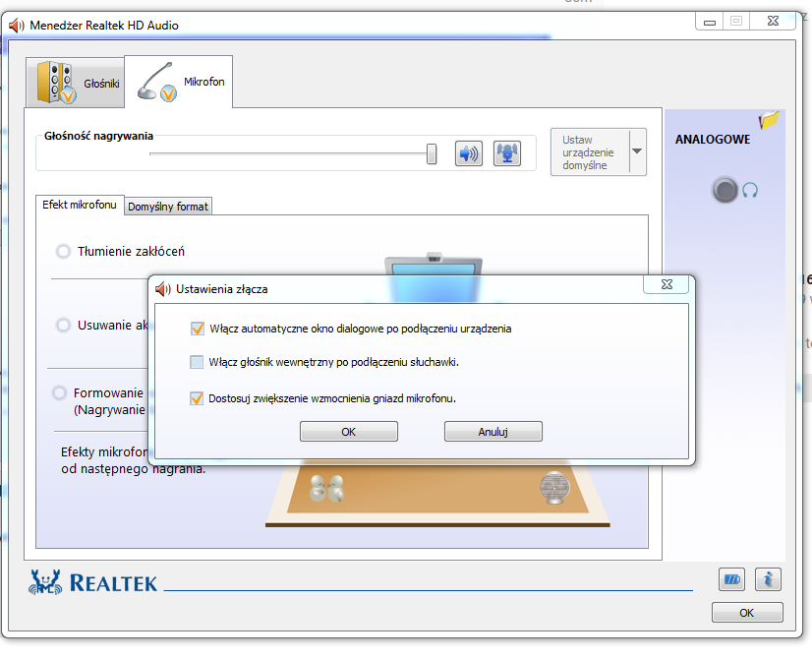Click the power management battery icon
Image resolution: width=812 pixels, height=660 pixels.
(731, 579)
